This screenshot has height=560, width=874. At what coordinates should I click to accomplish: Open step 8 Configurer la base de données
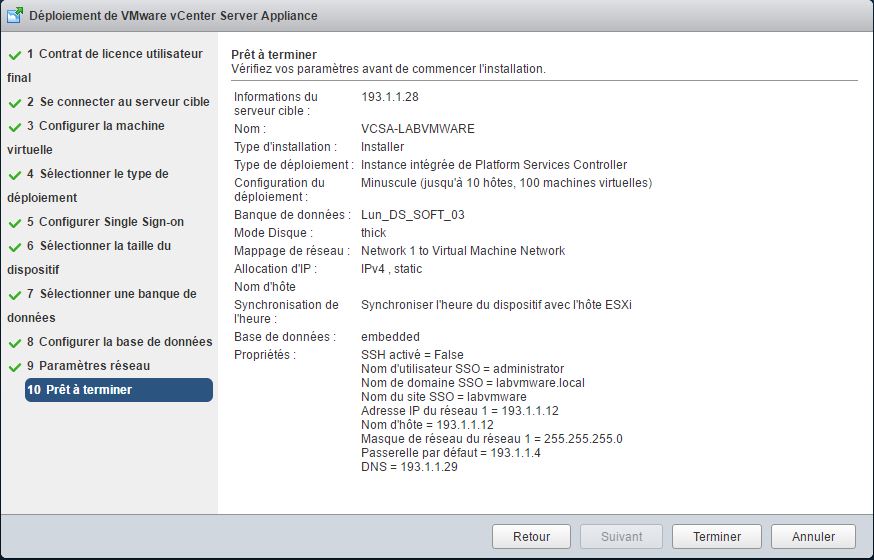pyautogui.click(x=119, y=342)
